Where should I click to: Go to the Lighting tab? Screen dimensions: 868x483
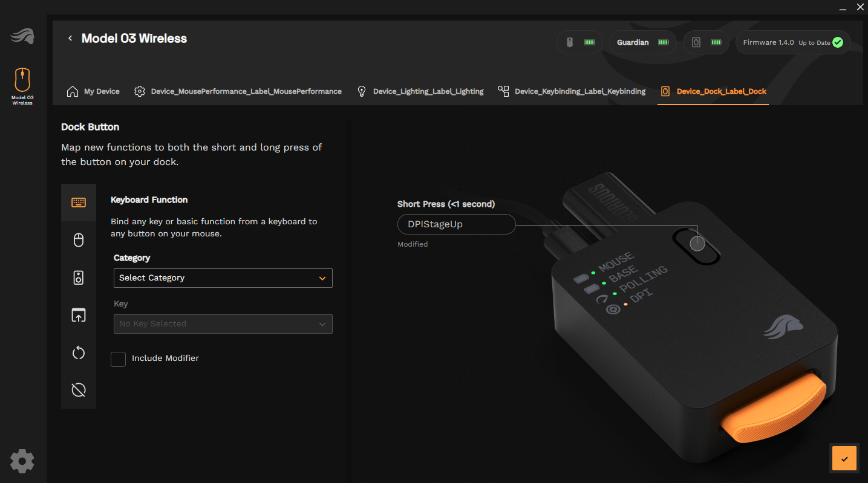pos(420,92)
